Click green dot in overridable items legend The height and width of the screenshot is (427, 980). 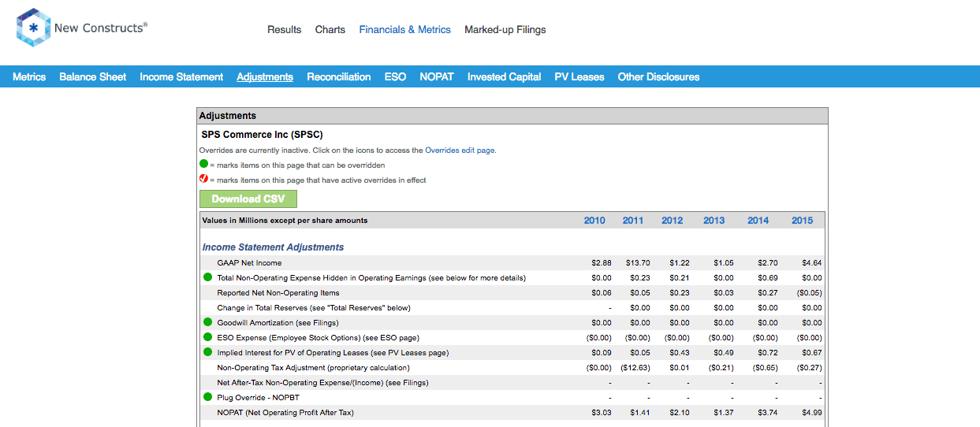click(x=203, y=165)
